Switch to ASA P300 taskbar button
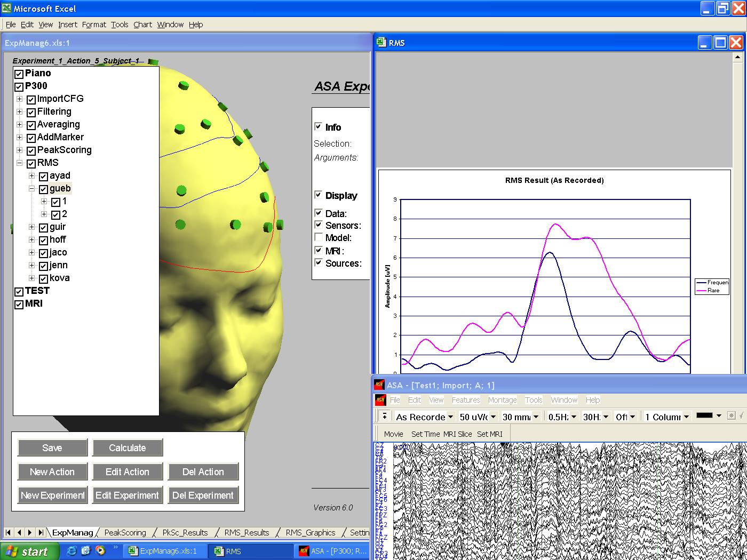 click(x=332, y=551)
